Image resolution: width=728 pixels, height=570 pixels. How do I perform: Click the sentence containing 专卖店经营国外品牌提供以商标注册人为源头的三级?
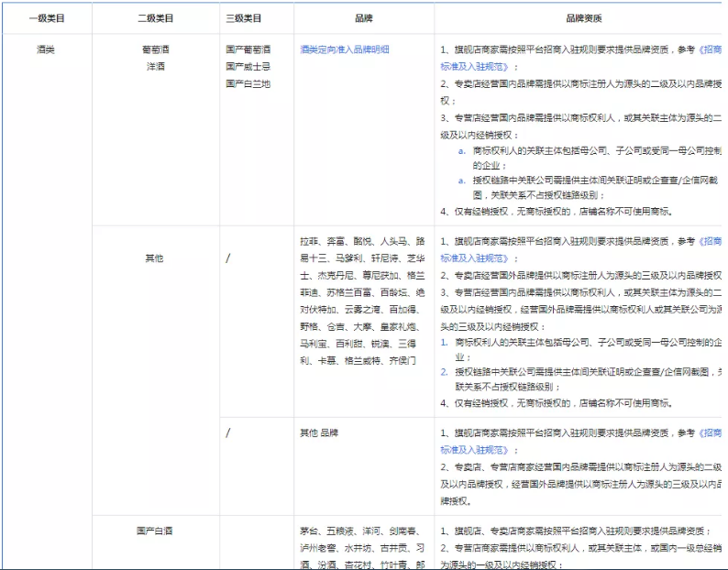point(580,275)
